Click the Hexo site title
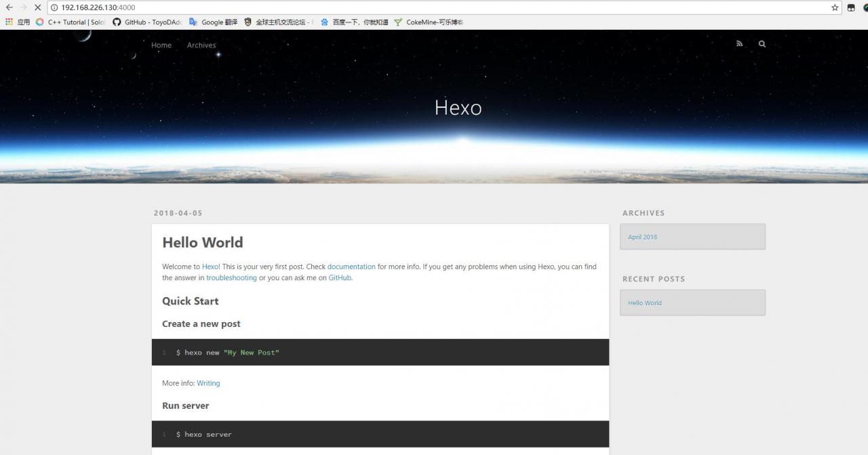Screen dimensions: 868x455 pyautogui.click(x=458, y=107)
